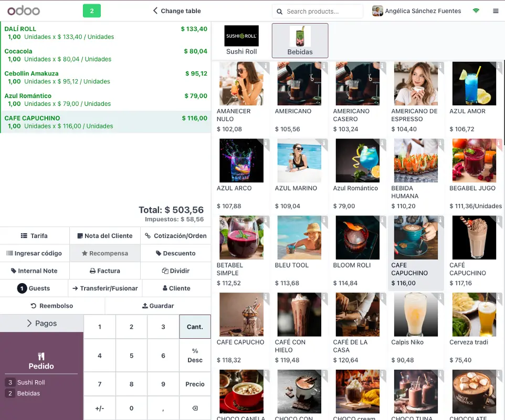Click the numpad comma decimal key

point(163,408)
